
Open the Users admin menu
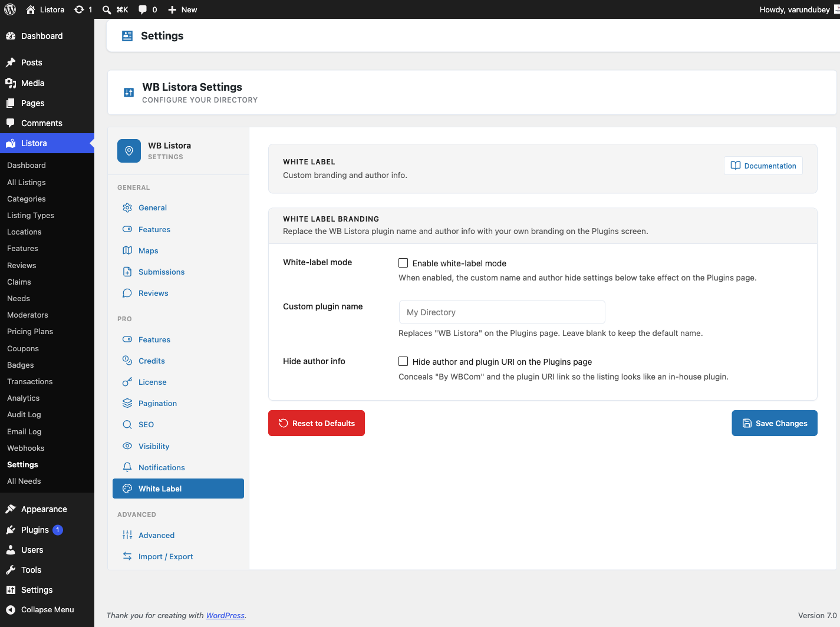pyautogui.click(x=47, y=550)
